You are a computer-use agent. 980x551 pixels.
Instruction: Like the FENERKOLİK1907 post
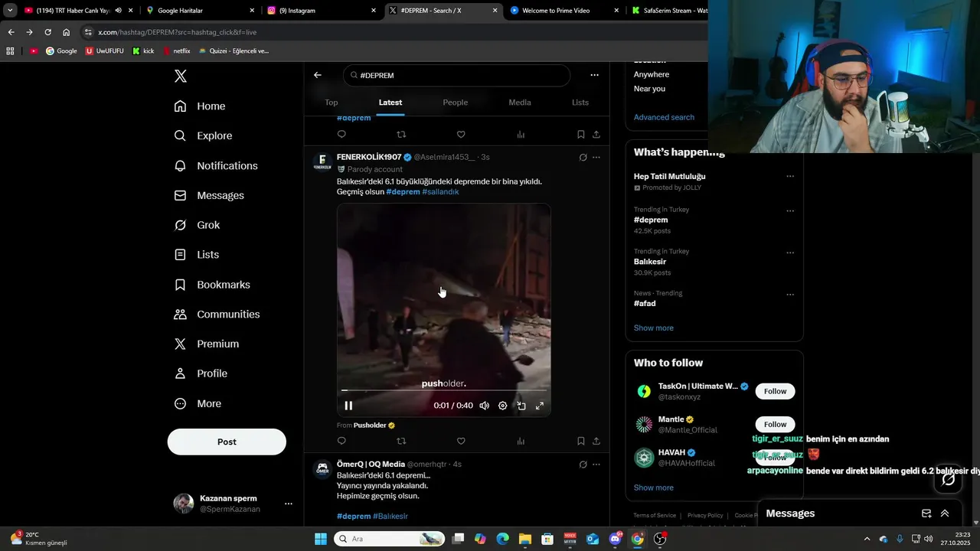[x=461, y=441]
